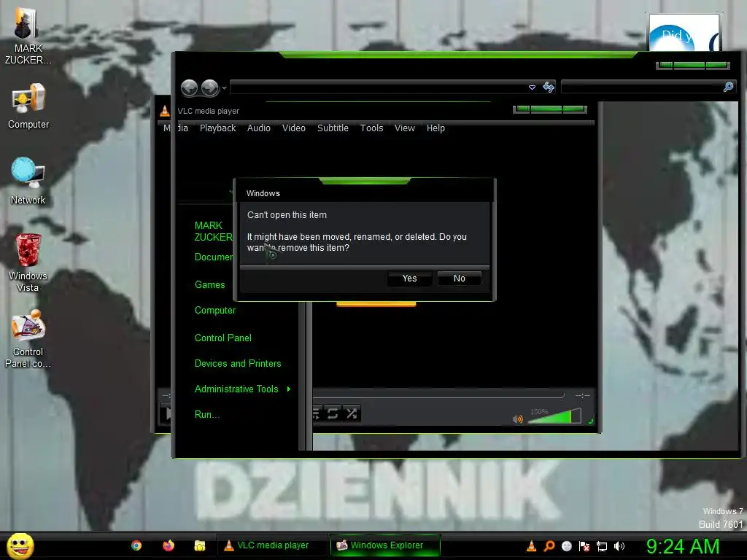Click the orange magnifier tray icon
The image size is (747, 560).
click(549, 546)
